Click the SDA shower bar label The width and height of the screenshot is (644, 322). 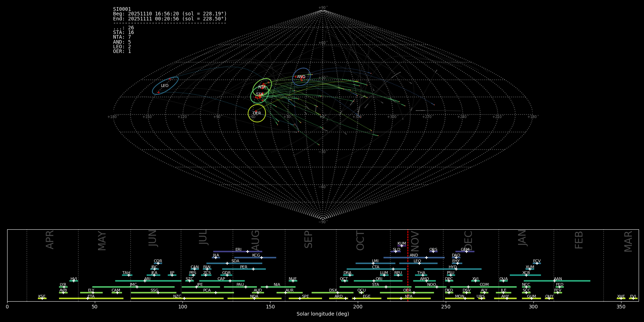click(235, 261)
